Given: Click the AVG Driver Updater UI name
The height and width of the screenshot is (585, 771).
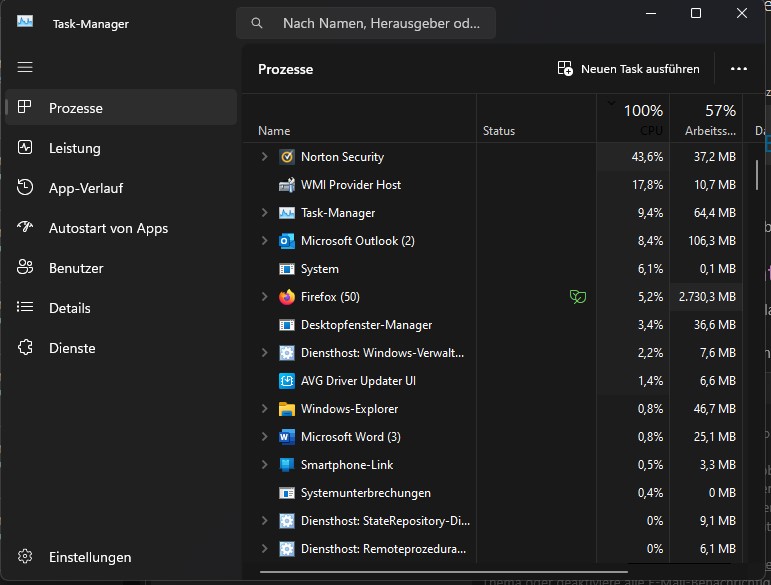Looking at the screenshot, I should pyautogui.click(x=358, y=381).
